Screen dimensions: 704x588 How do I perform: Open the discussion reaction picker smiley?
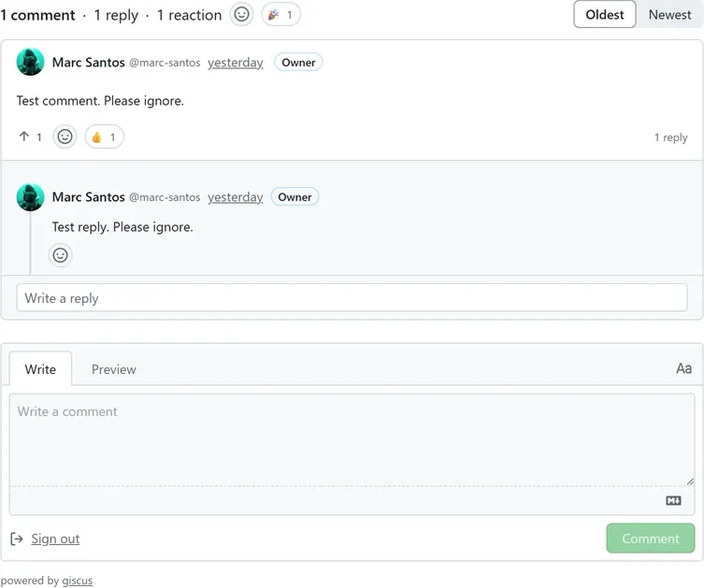click(x=241, y=14)
